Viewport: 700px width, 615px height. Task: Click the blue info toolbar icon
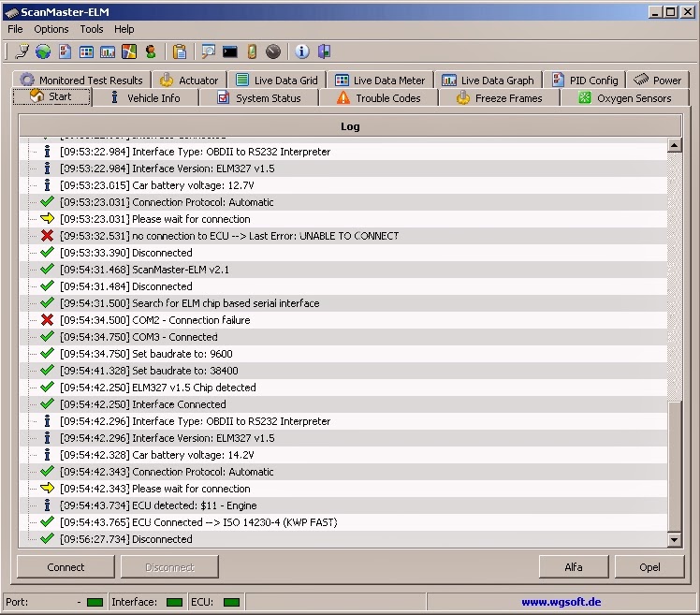tap(302, 51)
